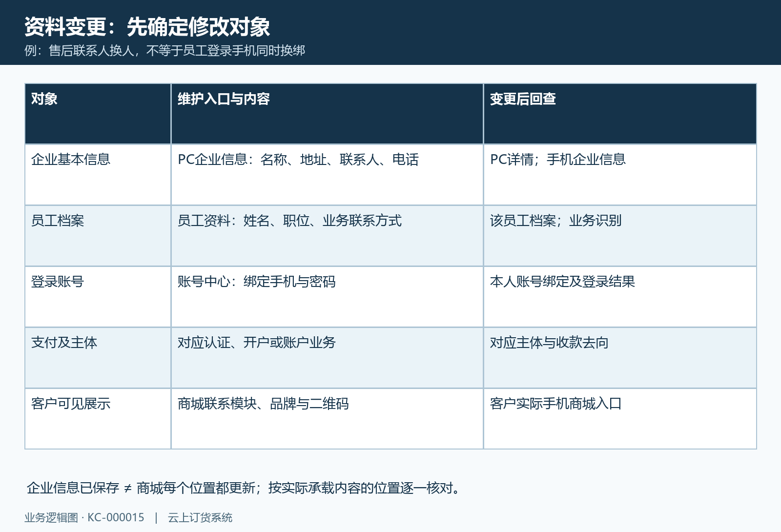Select the 登录账号 cell
This screenshot has width=781, height=532.
98,297
